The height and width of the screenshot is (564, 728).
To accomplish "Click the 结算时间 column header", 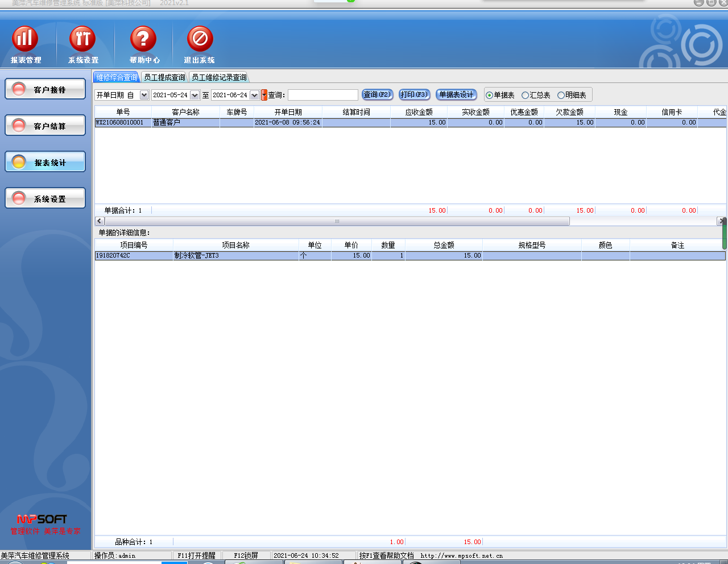I will 356,112.
